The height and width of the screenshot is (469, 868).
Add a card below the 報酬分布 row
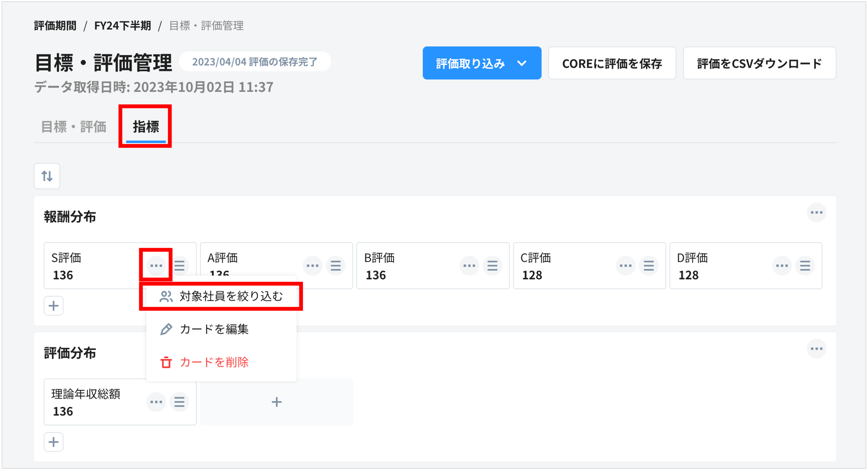pyautogui.click(x=54, y=306)
